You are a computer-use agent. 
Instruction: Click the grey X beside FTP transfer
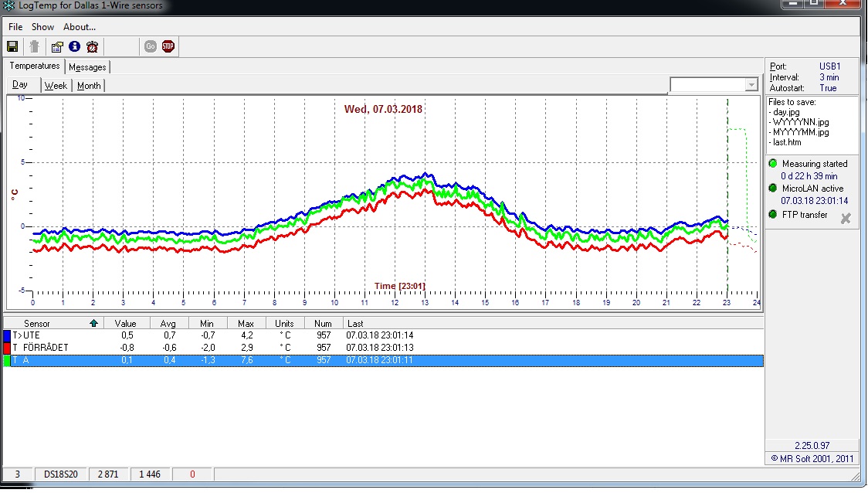click(x=846, y=219)
